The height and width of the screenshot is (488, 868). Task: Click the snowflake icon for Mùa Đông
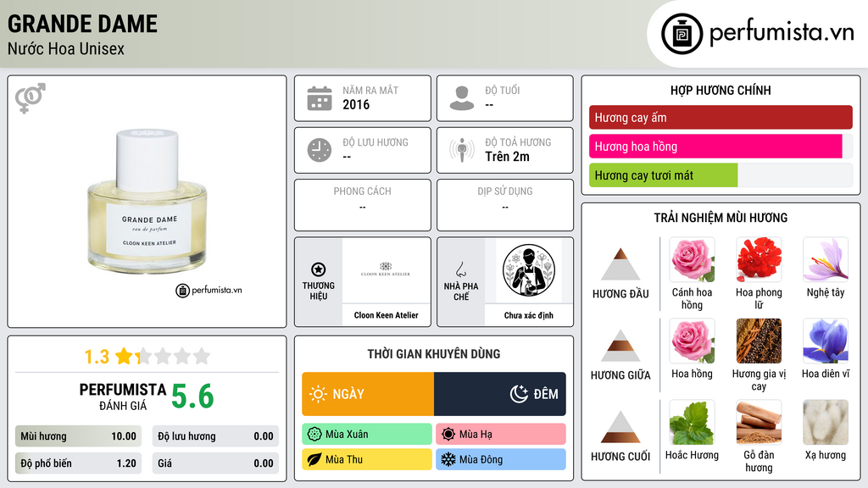click(x=448, y=459)
